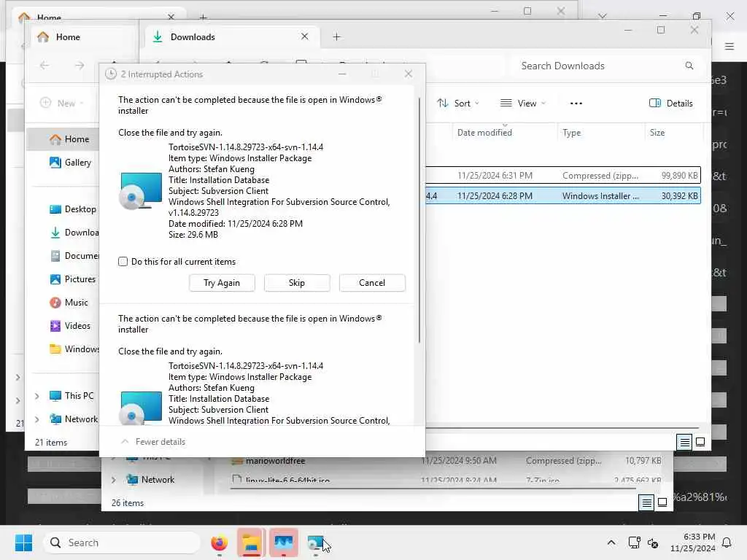Click large icons view in back window

click(x=662, y=502)
